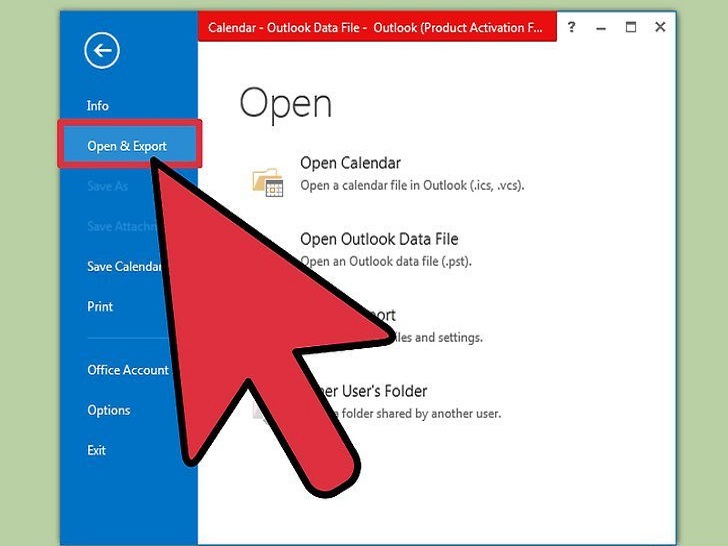Choose Save As in sidebar

[107, 186]
